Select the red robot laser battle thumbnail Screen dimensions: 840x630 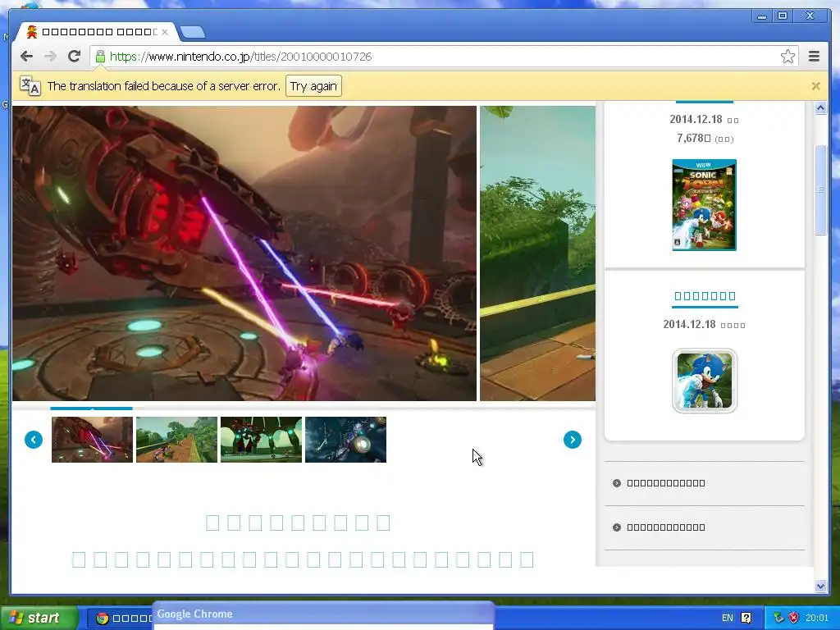tap(92, 440)
